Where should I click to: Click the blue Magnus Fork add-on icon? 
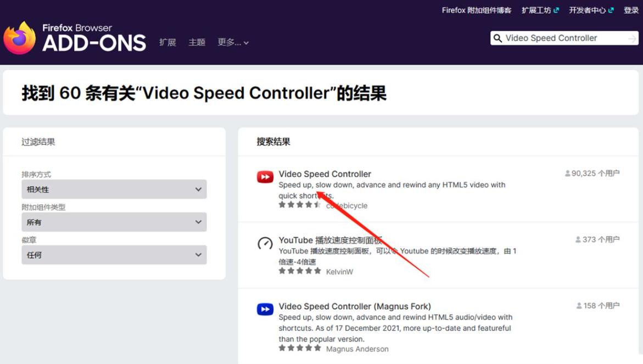(265, 309)
